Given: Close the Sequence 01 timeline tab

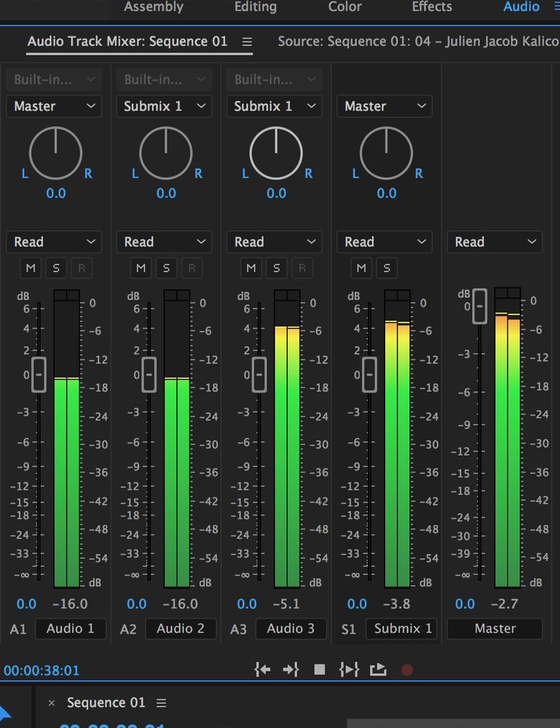Looking at the screenshot, I should coord(52,703).
